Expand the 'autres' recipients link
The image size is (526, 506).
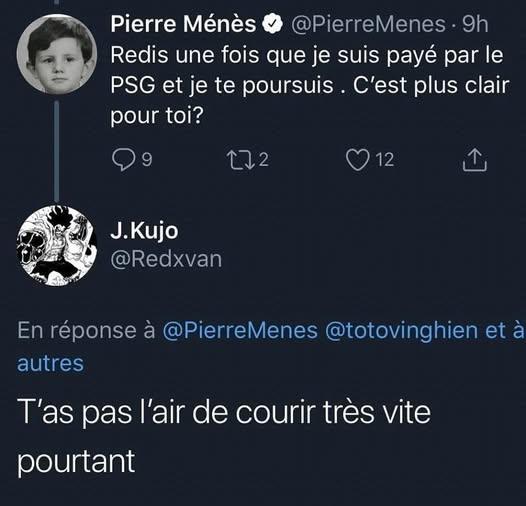(50, 363)
